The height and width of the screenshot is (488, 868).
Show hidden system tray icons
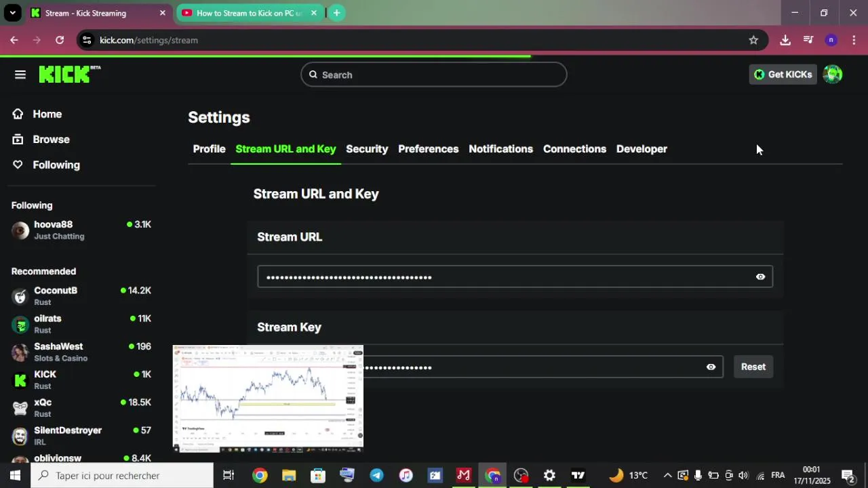click(667, 475)
